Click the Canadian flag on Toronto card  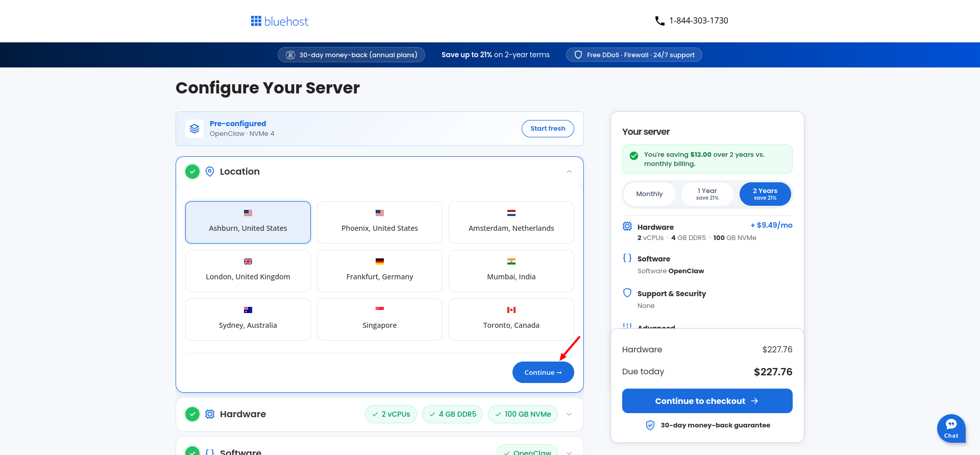point(511,310)
